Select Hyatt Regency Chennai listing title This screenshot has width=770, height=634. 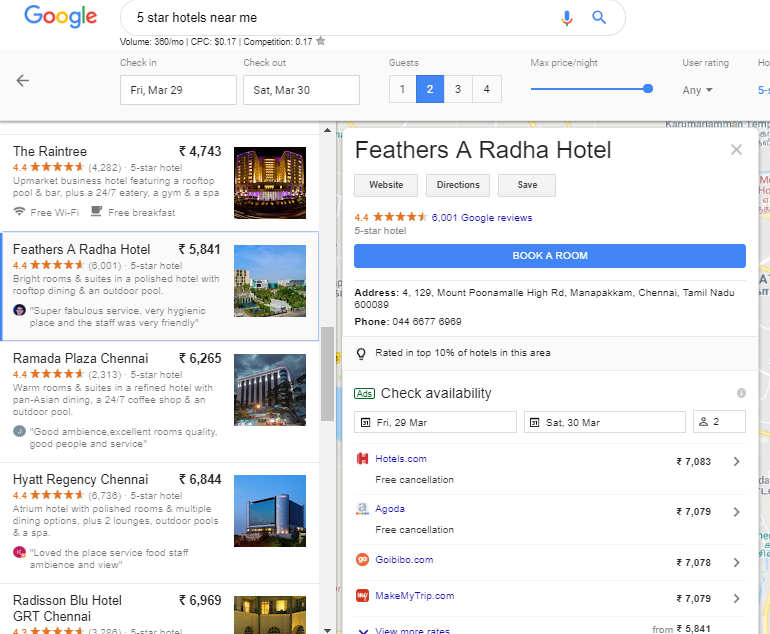point(81,479)
